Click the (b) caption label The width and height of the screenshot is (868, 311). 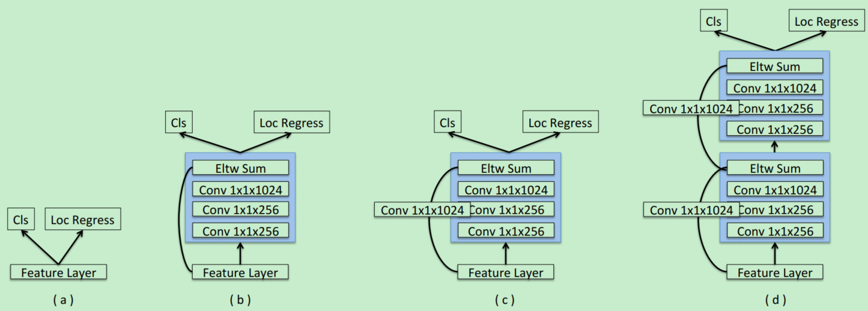click(240, 300)
